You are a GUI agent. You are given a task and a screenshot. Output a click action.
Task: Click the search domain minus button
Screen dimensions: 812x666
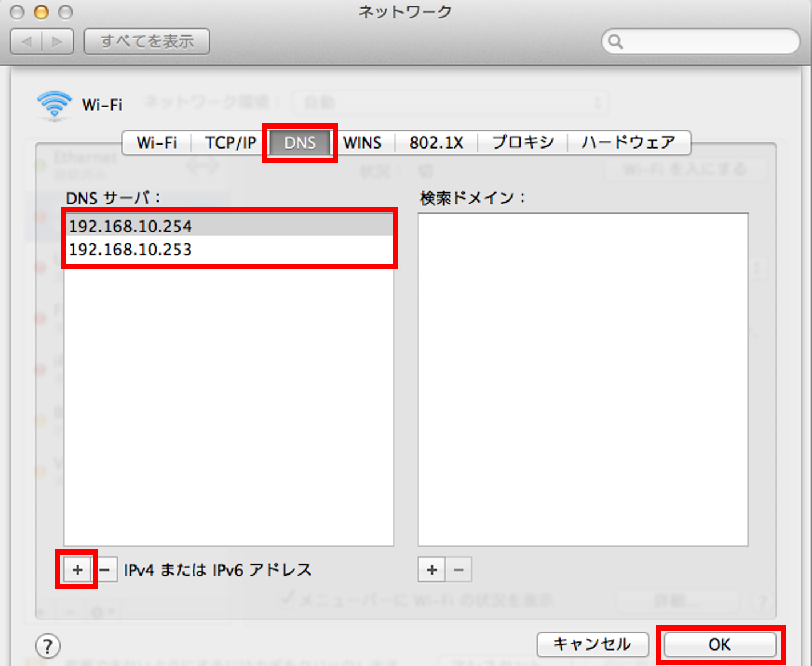459,570
